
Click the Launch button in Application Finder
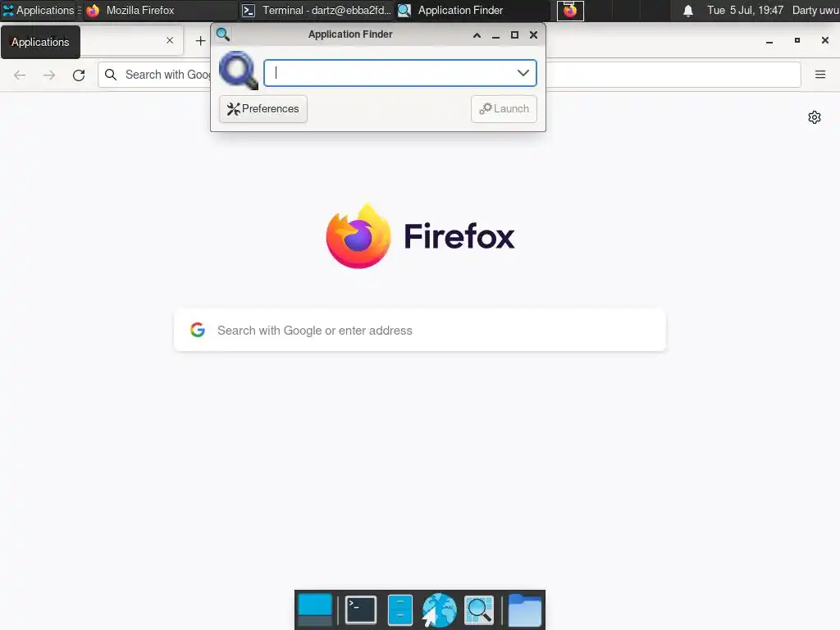[x=504, y=109]
